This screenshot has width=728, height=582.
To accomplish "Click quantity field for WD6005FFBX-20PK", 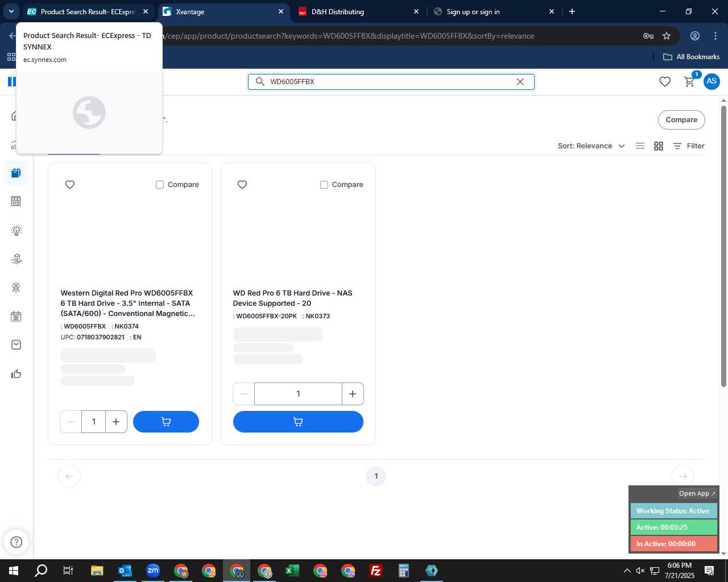I will [298, 394].
